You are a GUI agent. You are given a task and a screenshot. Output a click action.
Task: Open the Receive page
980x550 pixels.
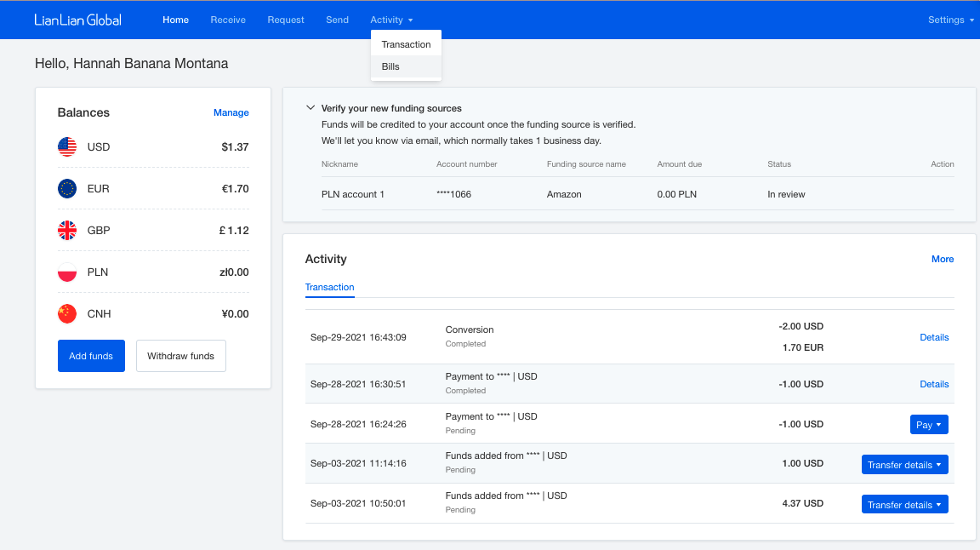pos(228,20)
